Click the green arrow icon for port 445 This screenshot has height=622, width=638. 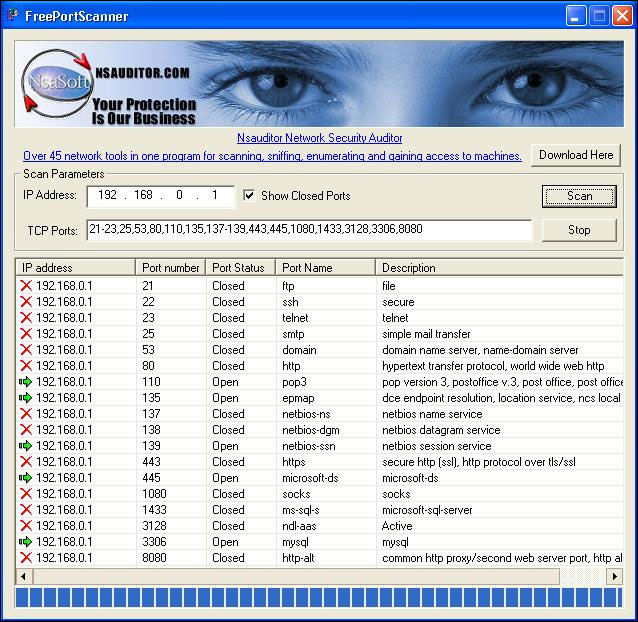(x=25, y=478)
